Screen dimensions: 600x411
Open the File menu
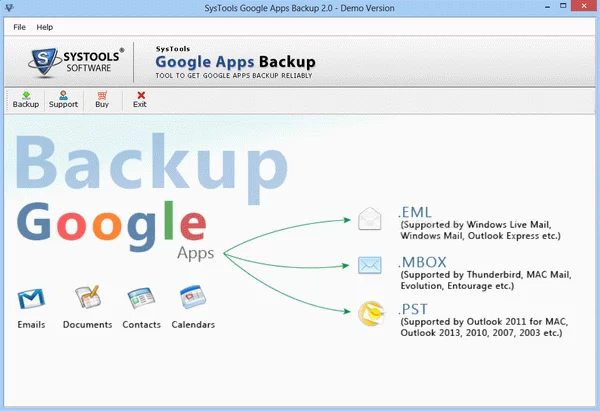[x=19, y=27]
